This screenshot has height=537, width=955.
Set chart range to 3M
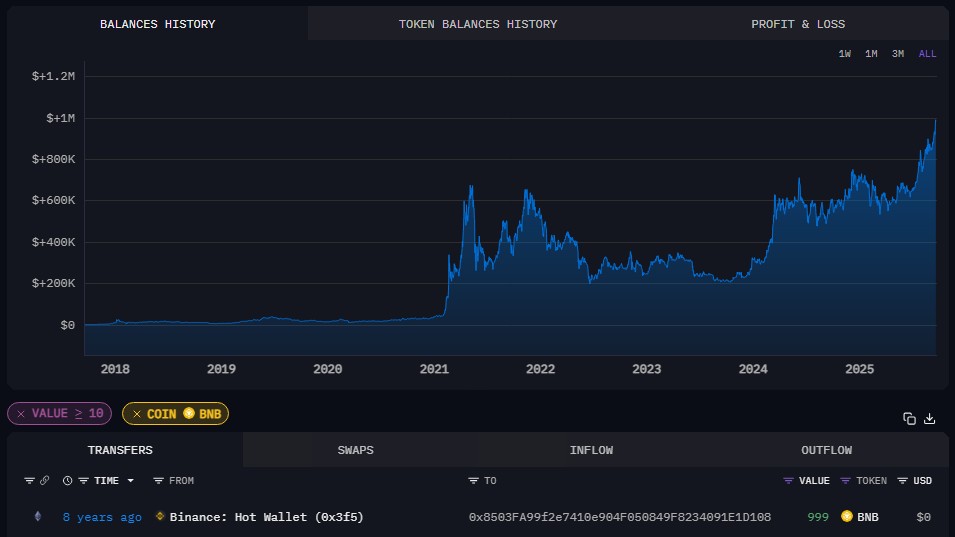(898, 54)
